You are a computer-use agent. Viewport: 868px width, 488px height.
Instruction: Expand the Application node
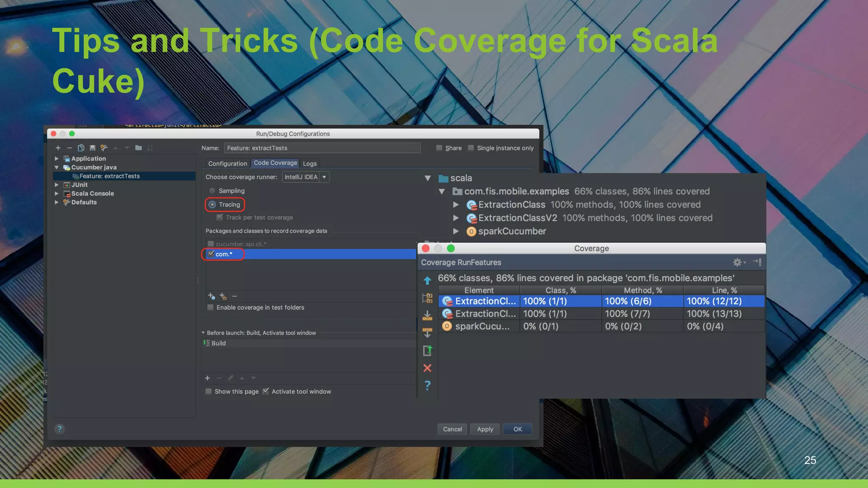click(x=56, y=158)
